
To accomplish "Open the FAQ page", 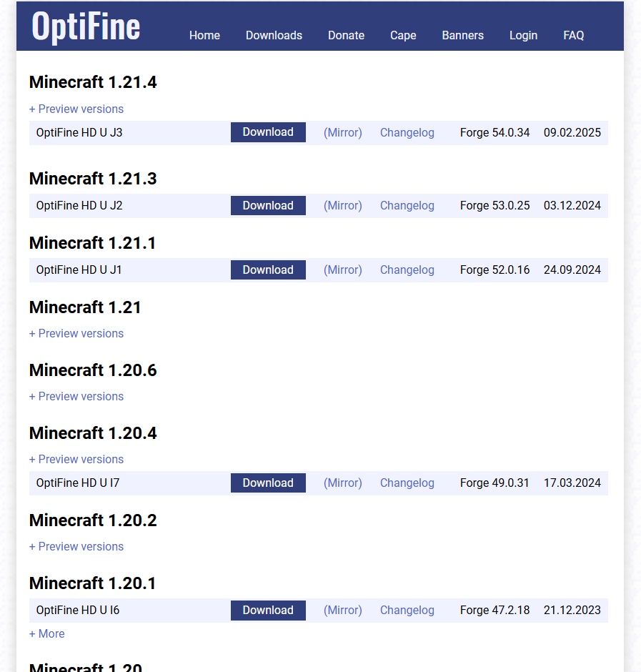I will point(573,35).
